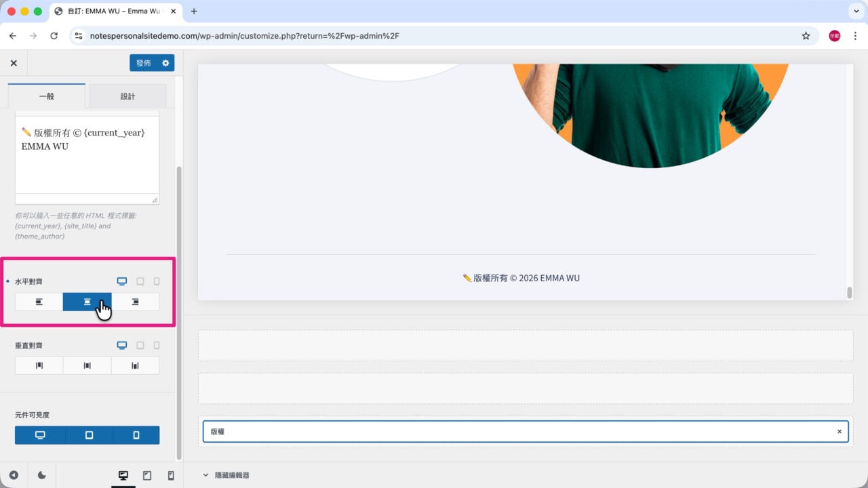
Task: Open the tab search dropdown arrow
Action: (855, 12)
